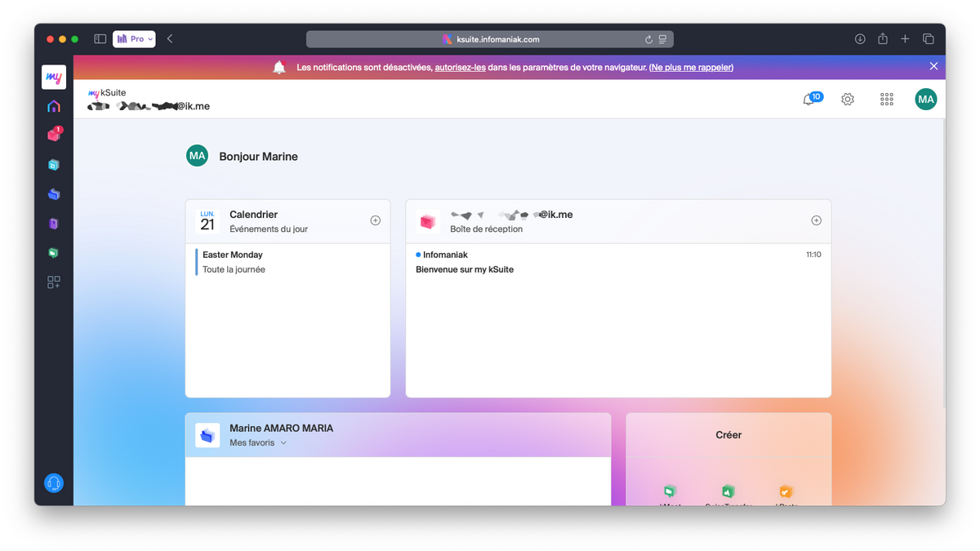This screenshot has height=551, width=980.
Task: Open the support headset chat button
Action: [54, 483]
